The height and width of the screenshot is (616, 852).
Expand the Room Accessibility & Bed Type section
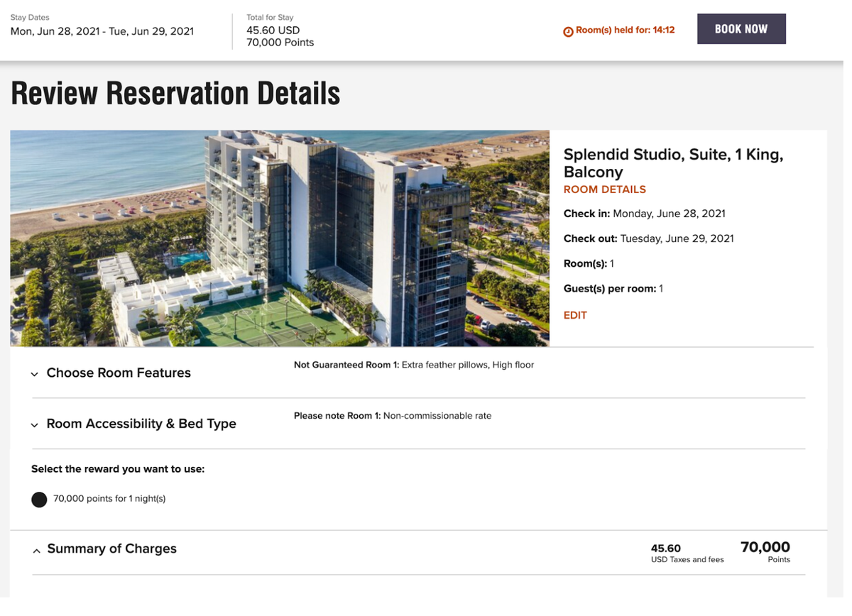(x=141, y=424)
